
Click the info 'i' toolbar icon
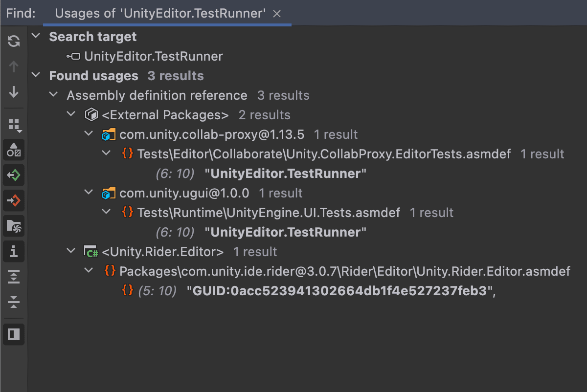[x=14, y=252]
